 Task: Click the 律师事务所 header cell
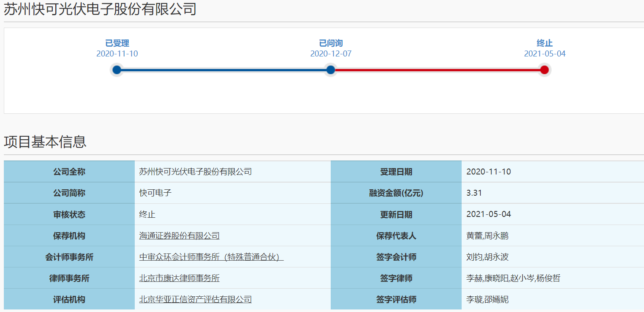click(x=69, y=278)
